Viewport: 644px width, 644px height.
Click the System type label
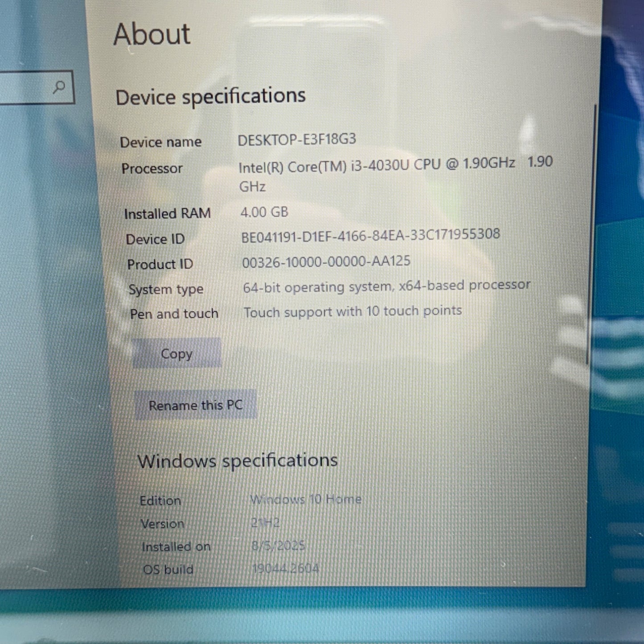click(166, 290)
